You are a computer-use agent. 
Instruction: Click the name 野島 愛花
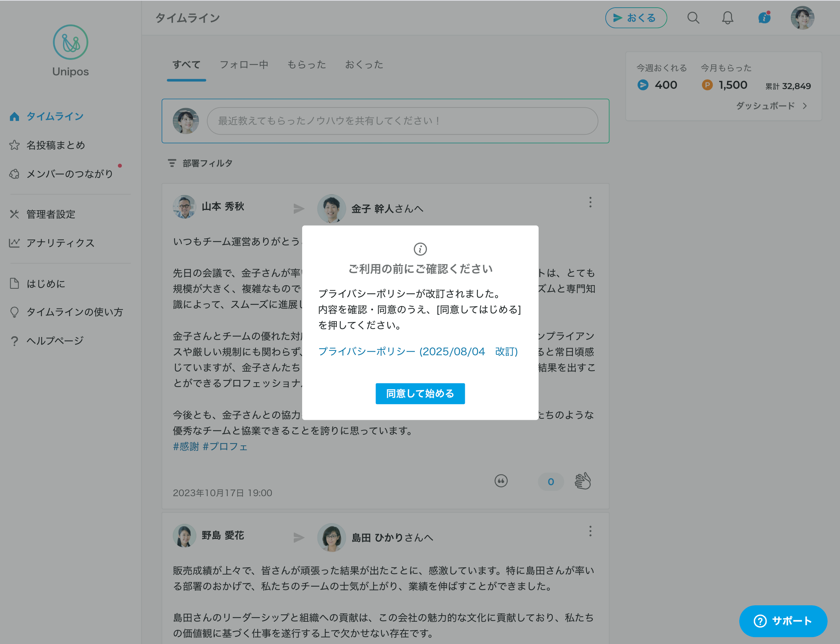(223, 536)
